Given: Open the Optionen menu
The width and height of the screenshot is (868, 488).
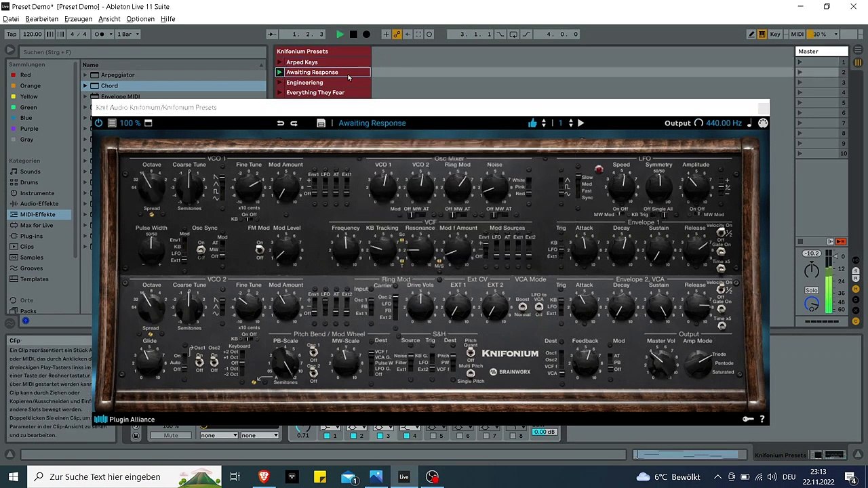Looking at the screenshot, I should [x=140, y=19].
